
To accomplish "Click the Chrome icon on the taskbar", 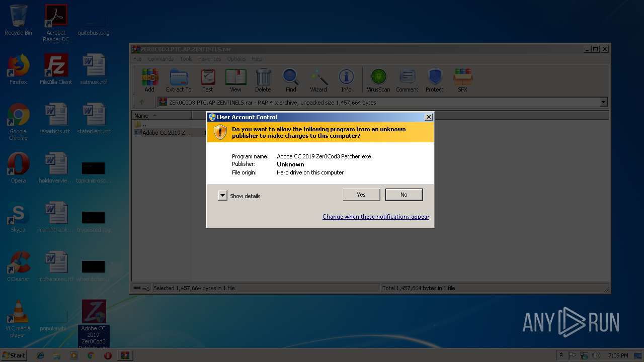I will click(x=91, y=355).
